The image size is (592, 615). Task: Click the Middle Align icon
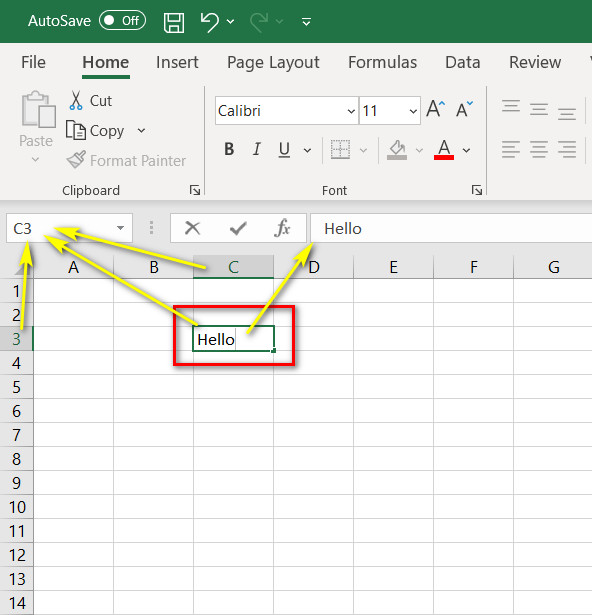[539, 109]
